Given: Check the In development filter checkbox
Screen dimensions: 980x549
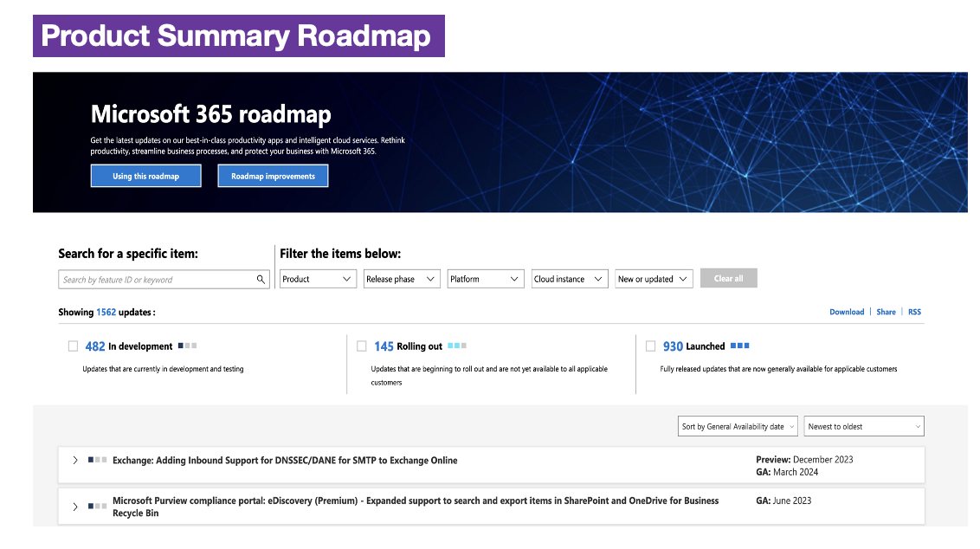Looking at the screenshot, I should (x=73, y=346).
